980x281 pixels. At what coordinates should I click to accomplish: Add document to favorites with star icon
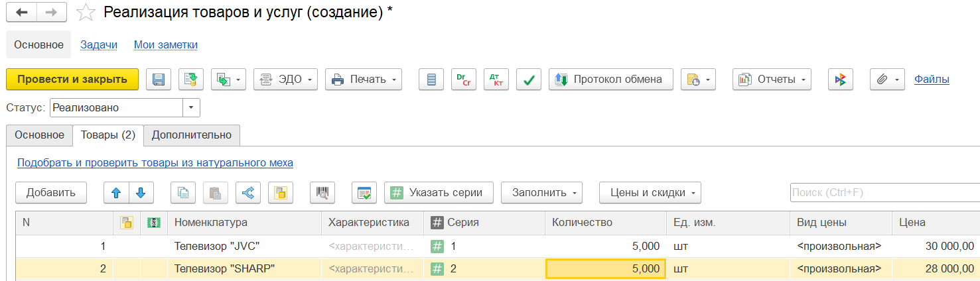point(86,12)
